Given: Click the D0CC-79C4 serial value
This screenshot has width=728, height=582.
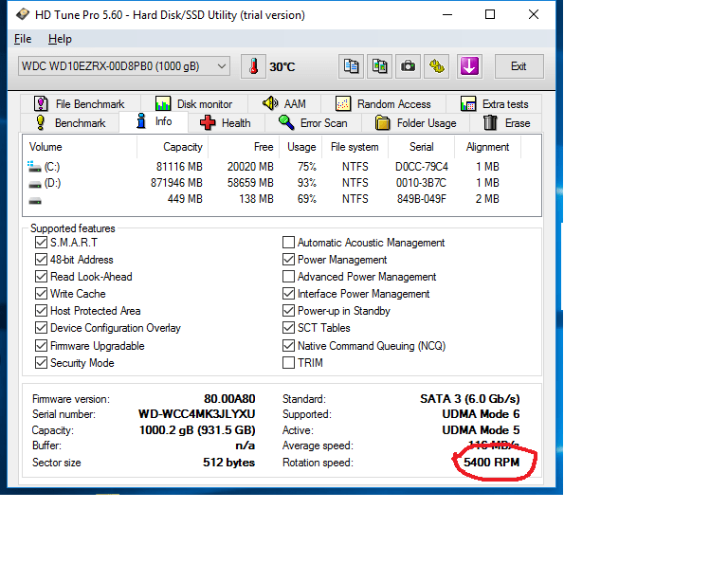Looking at the screenshot, I should pyautogui.click(x=422, y=167).
